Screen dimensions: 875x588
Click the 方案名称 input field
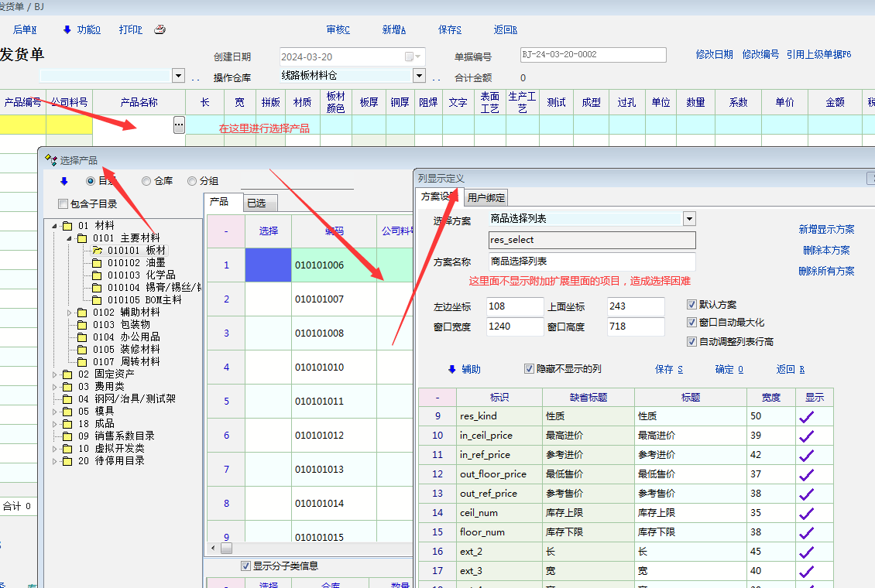pyautogui.click(x=592, y=262)
